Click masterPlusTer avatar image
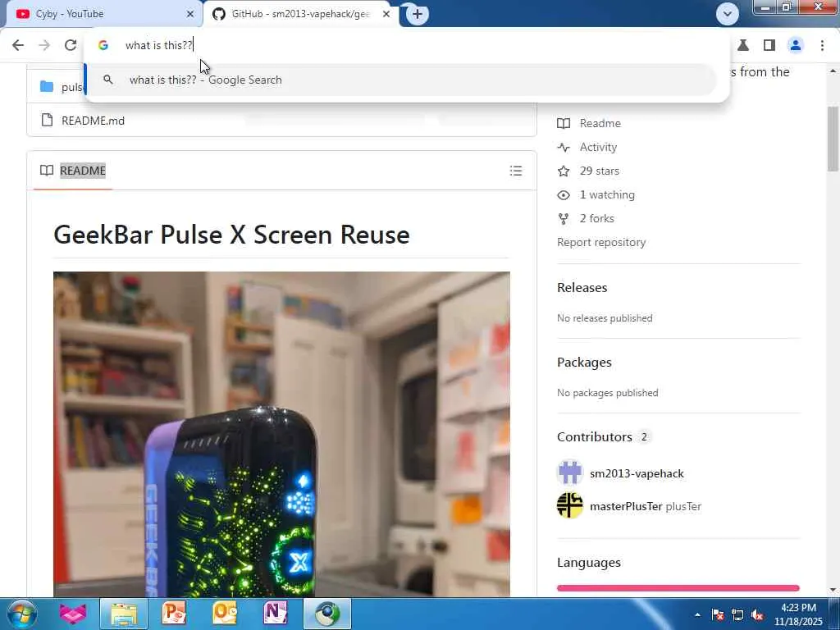840x630 pixels. pos(570,505)
